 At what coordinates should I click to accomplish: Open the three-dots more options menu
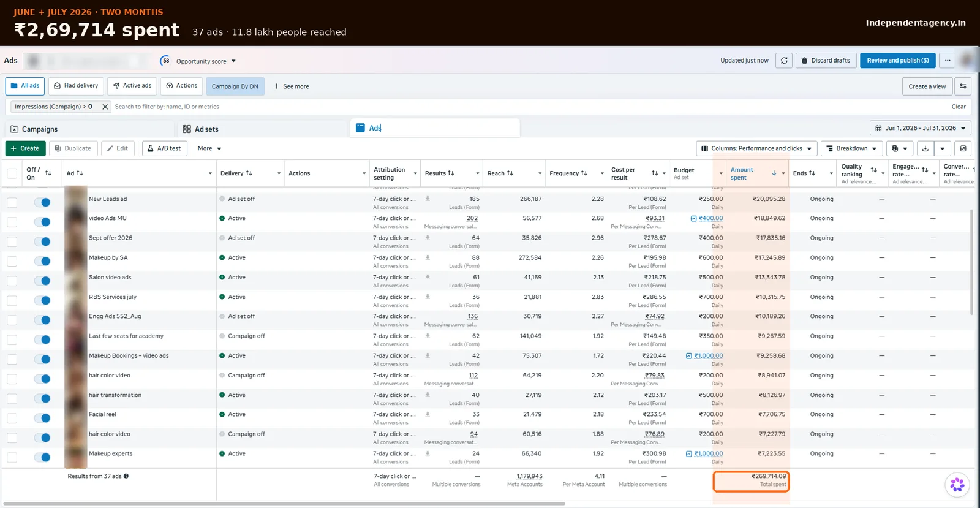tap(948, 61)
